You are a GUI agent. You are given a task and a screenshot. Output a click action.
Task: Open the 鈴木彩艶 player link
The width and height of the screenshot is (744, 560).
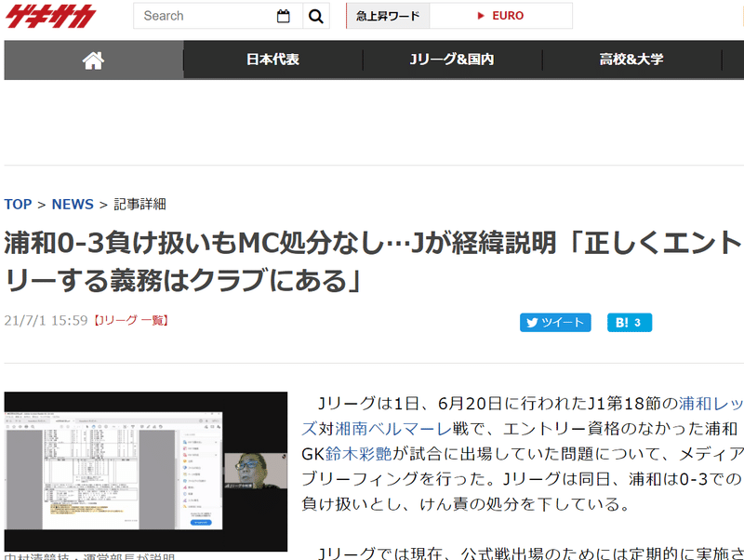(358, 454)
